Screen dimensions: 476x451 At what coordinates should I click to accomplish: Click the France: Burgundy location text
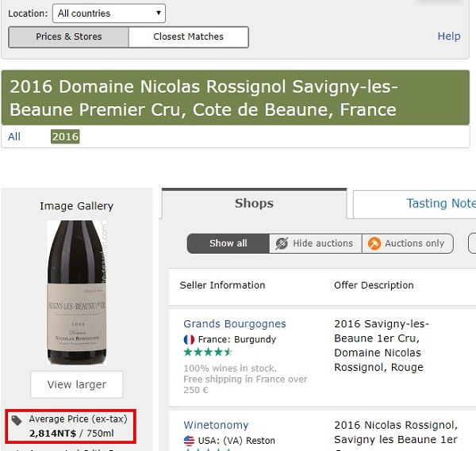237,339
